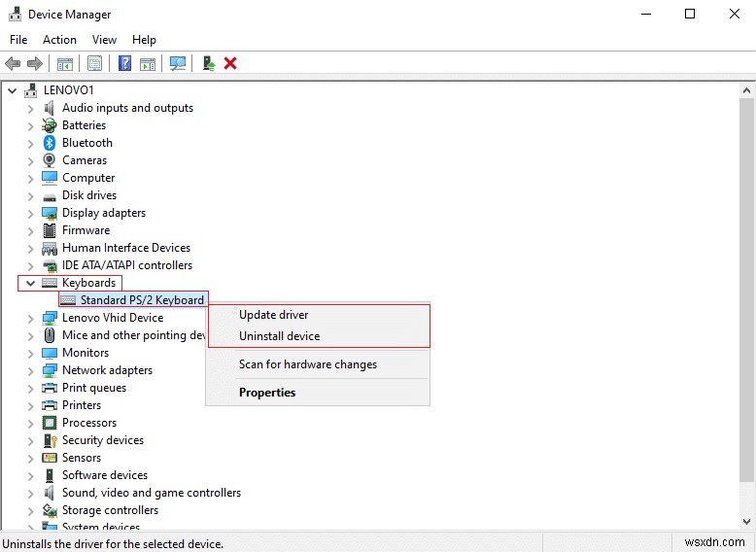Click the Firmware label text
This screenshot has height=552, width=756.
pyautogui.click(x=86, y=230)
